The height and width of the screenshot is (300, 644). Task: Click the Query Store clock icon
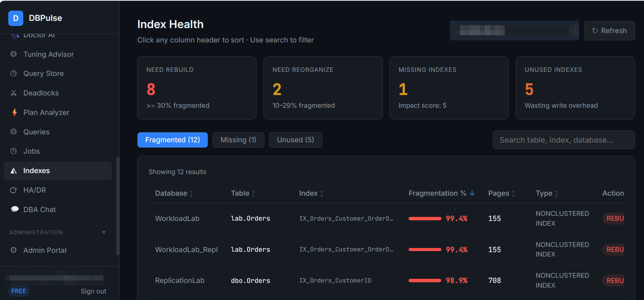[14, 73]
